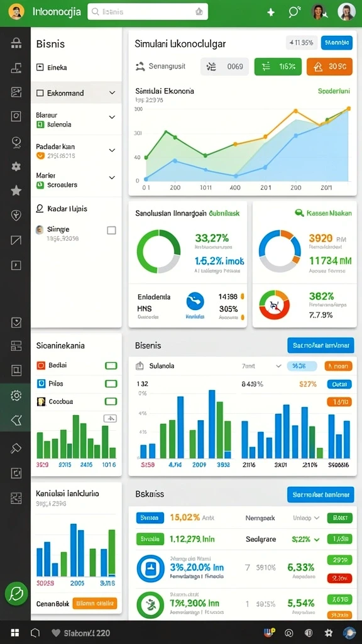This screenshot has height=644, width=362.
Task: Click the gear icon in the bottom taskbar
Action: click(328, 633)
